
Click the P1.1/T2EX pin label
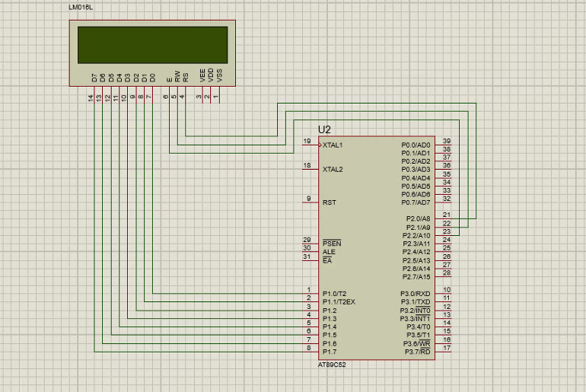339,302
